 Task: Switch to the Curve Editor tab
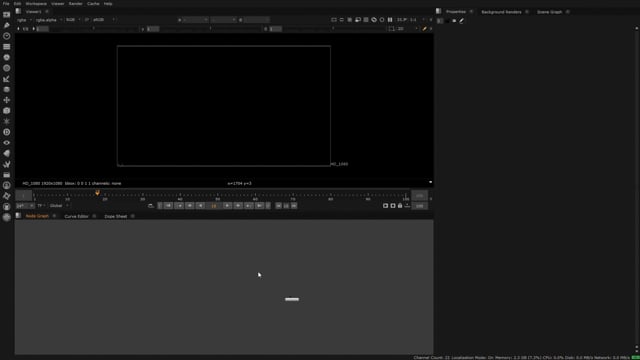click(x=76, y=216)
